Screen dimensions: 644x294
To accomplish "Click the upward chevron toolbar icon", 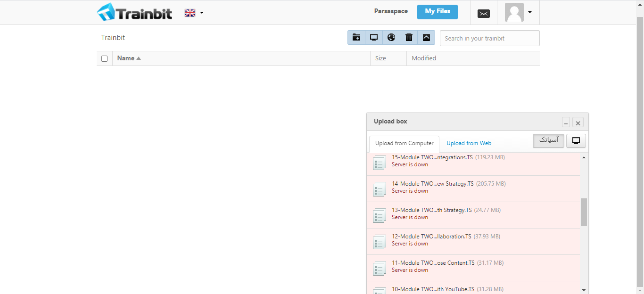I will [426, 38].
